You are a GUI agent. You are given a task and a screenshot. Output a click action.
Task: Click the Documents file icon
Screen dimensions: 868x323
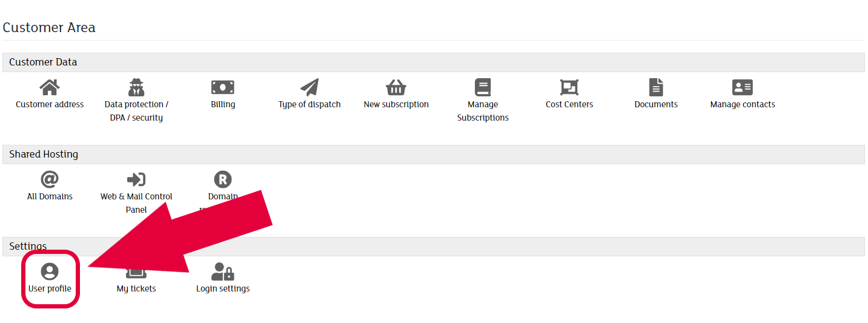click(656, 87)
